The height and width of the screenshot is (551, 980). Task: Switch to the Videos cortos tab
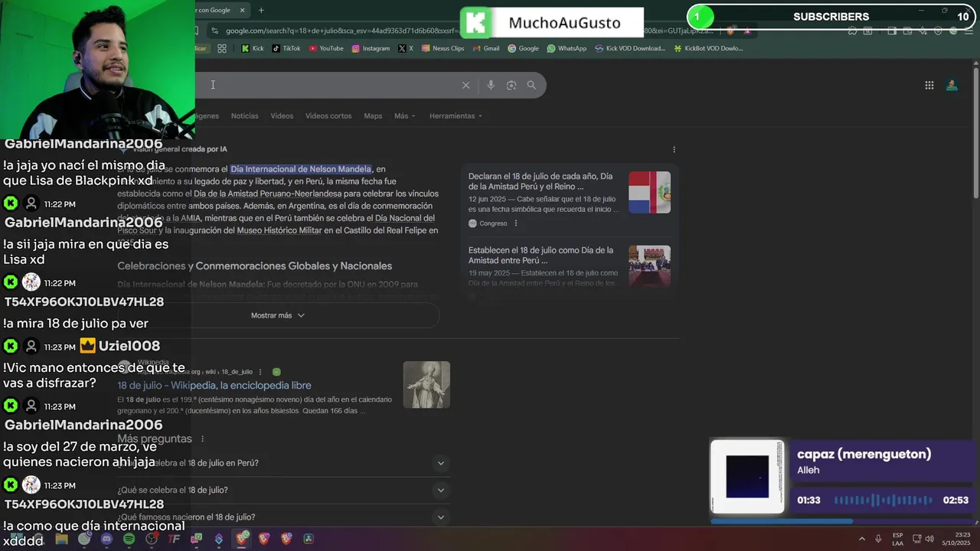(x=328, y=116)
